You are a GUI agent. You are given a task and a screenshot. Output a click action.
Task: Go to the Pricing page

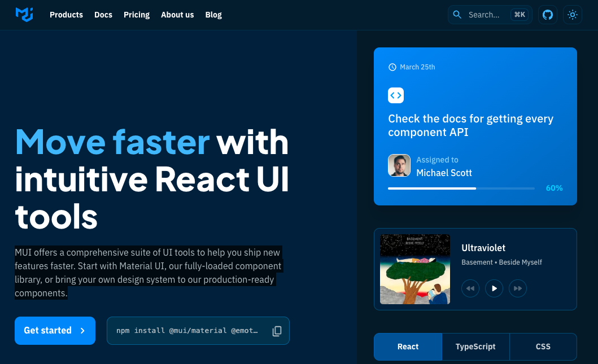pos(137,15)
